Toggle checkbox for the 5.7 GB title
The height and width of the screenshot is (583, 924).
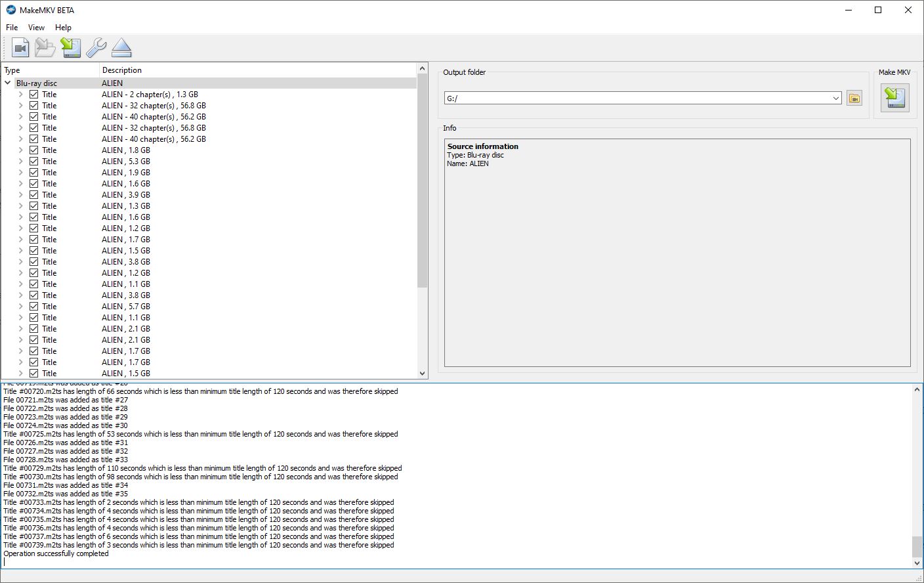coord(33,307)
